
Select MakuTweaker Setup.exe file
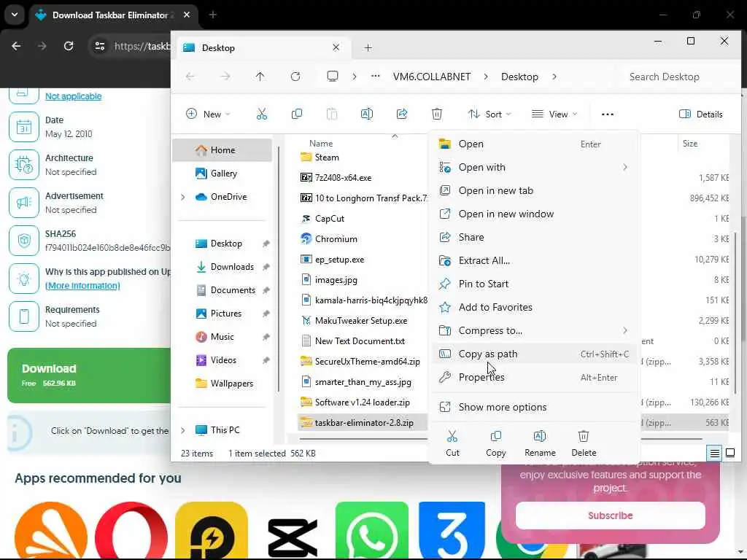(361, 321)
